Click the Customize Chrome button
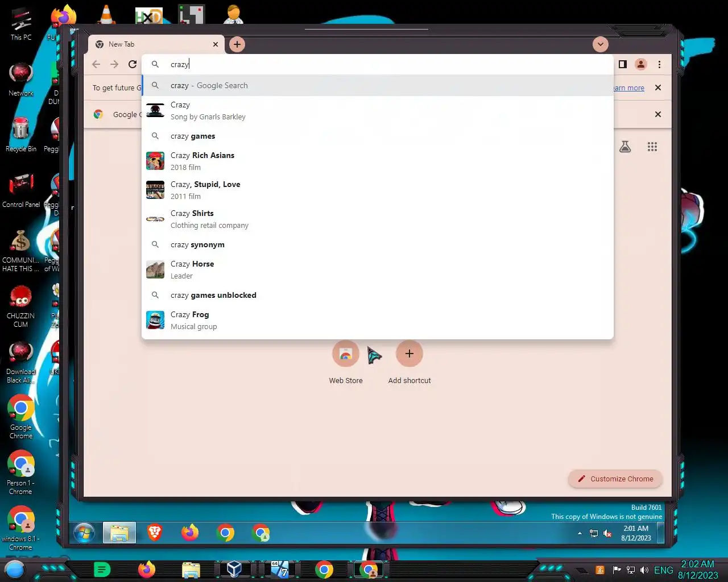728x582 pixels. point(615,479)
